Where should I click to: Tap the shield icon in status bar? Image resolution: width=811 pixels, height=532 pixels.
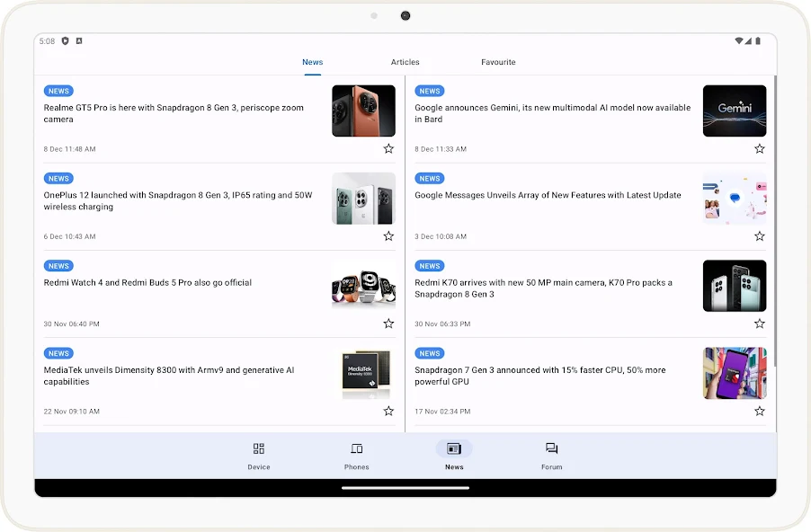(x=65, y=40)
